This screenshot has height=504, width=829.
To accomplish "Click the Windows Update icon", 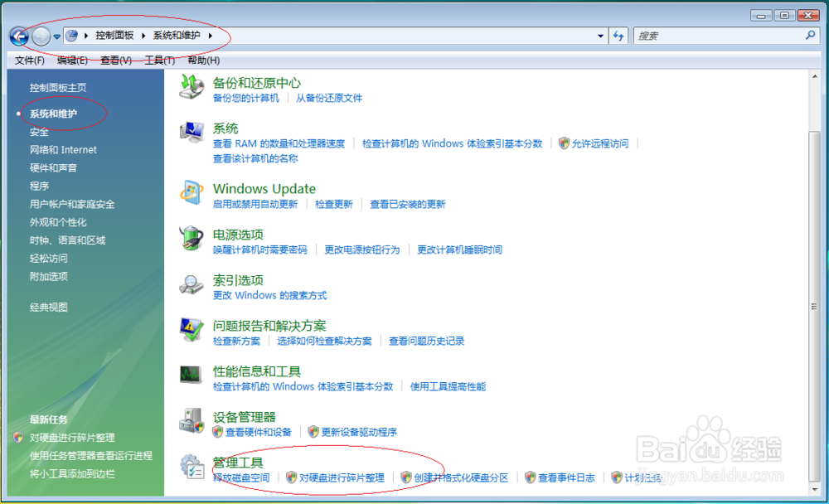I will pyautogui.click(x=191, y=192).
